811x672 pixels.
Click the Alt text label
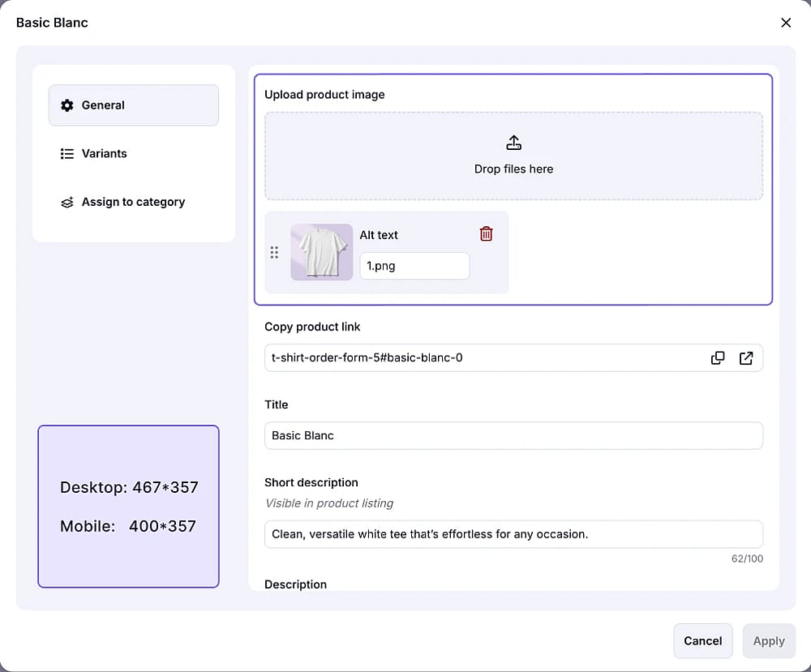click(379, 235)
